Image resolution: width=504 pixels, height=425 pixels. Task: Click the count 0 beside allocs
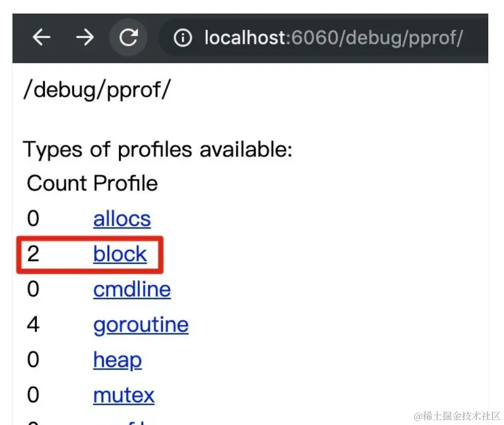point(33,219)
